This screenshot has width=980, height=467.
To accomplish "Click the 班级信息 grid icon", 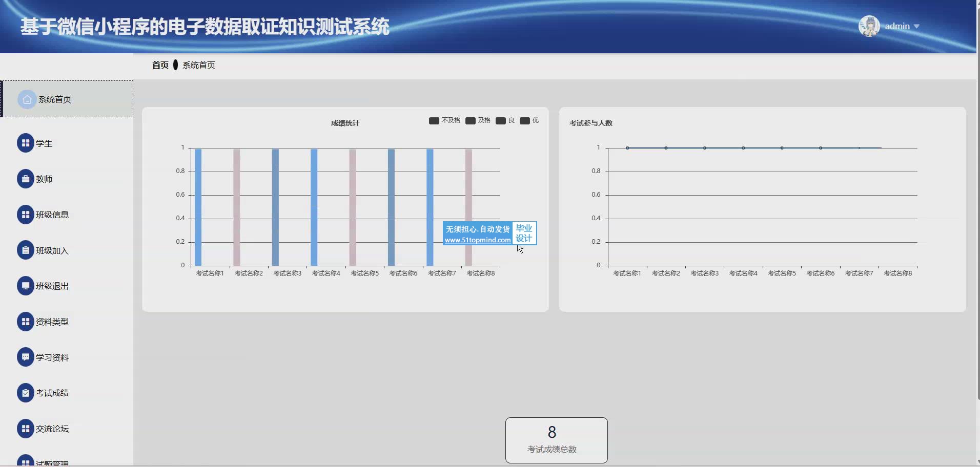I will click(x=25, y=215).
